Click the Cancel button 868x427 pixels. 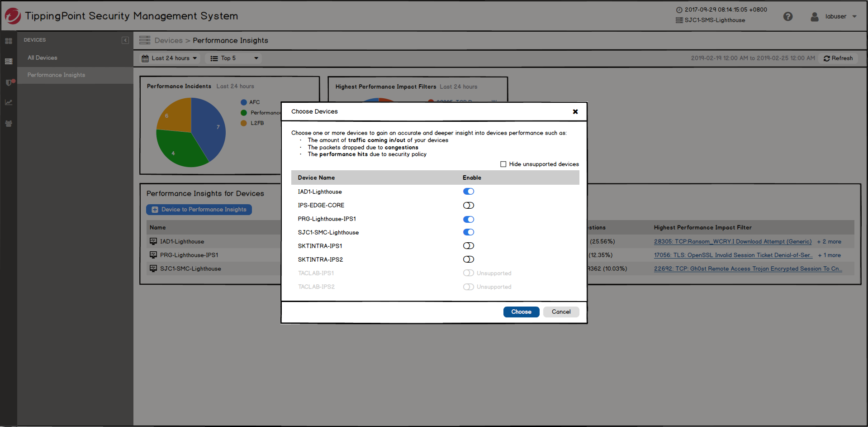tap(561, 312)
